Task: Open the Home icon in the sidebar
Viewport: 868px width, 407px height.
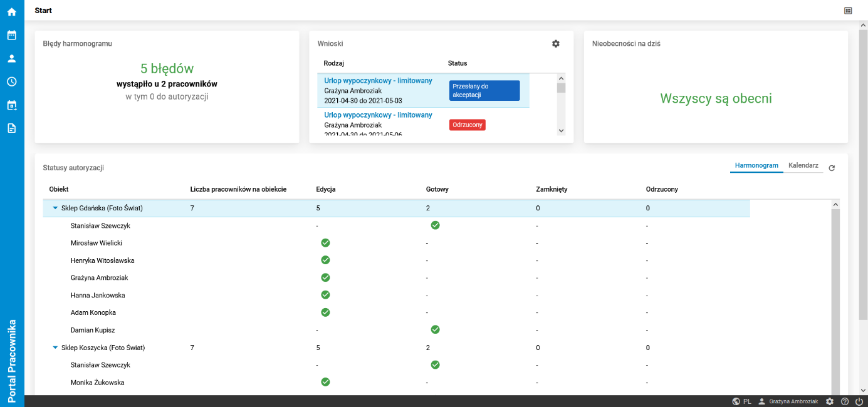Action: (11, 11)
